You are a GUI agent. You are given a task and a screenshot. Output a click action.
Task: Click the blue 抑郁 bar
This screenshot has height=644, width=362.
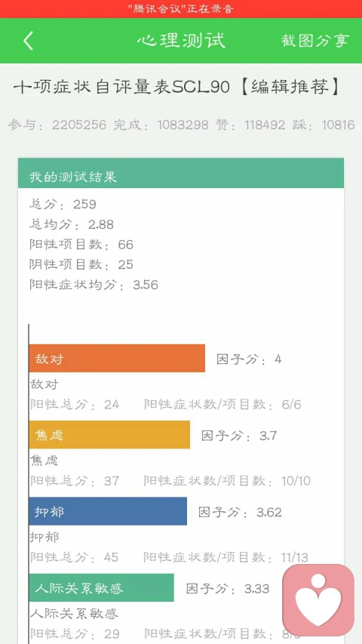pyautogui.click(x=108, y=511)
